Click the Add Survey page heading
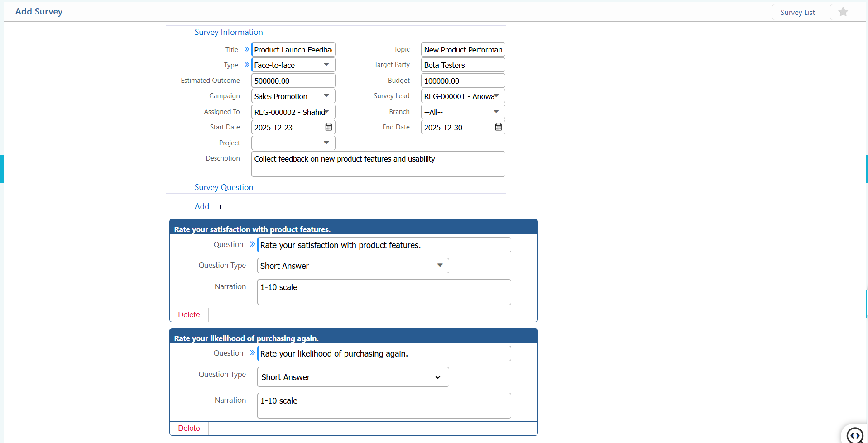This screenshot has height=443, width=868. tap(39, 11)
